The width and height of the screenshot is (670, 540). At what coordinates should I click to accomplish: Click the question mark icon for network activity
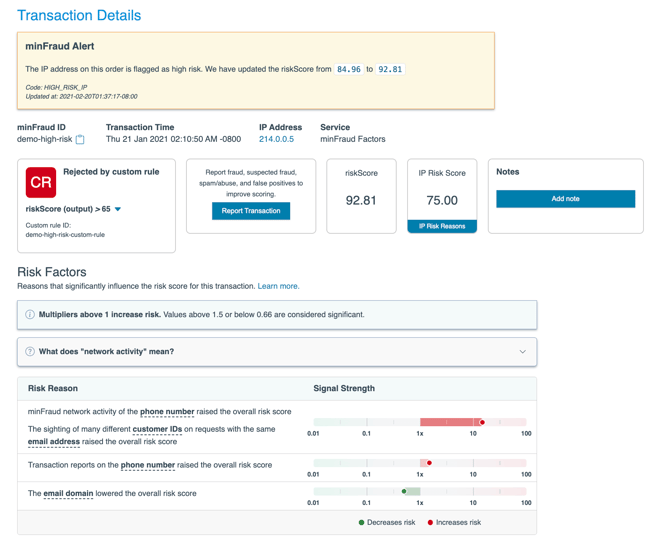[30, 352]
